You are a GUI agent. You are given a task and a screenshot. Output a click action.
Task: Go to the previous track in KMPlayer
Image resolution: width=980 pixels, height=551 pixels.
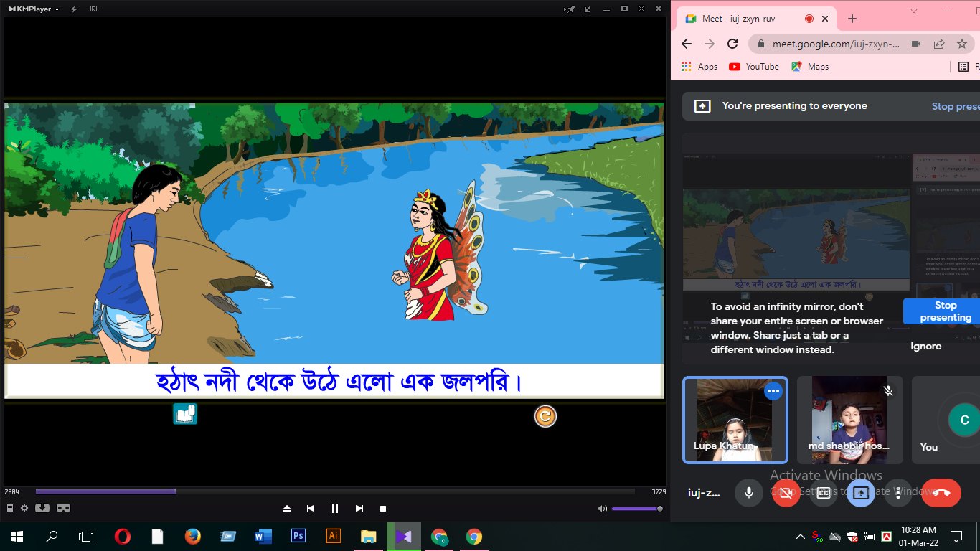click(x=311, y=509)
